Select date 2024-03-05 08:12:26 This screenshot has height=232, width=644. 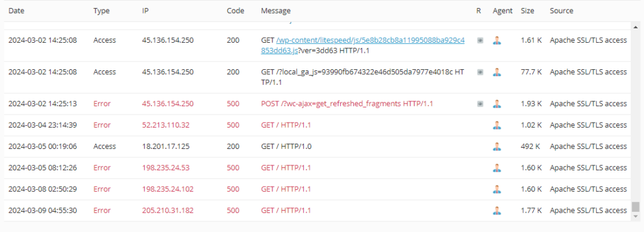(x=42, y=168)
